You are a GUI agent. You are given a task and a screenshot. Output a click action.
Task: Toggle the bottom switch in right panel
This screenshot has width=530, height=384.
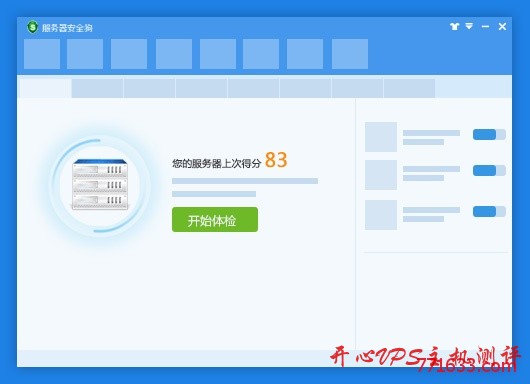coord(489,212)
